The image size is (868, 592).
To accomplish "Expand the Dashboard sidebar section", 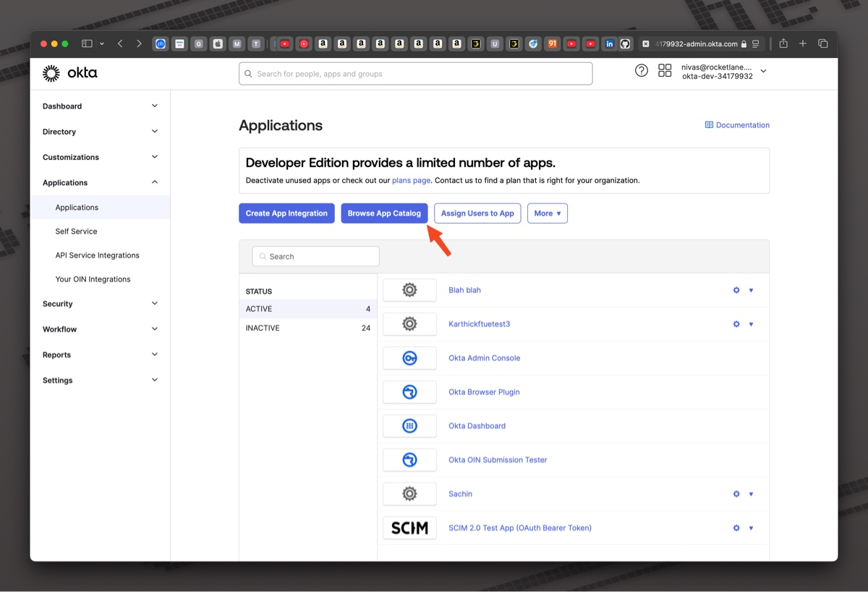I will (x=155, y=106).
